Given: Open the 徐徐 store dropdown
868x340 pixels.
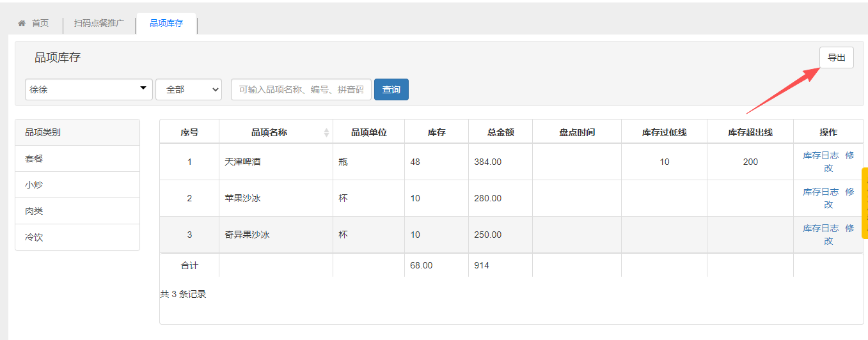Looking at the screenshot, I should tap(89, 89).
